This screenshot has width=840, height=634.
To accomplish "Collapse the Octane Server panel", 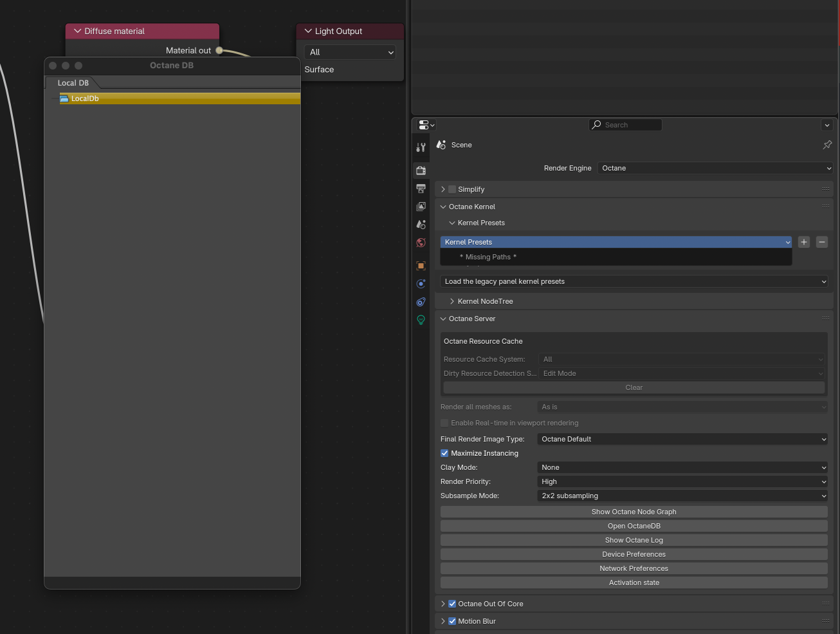I will click(443, 319).
